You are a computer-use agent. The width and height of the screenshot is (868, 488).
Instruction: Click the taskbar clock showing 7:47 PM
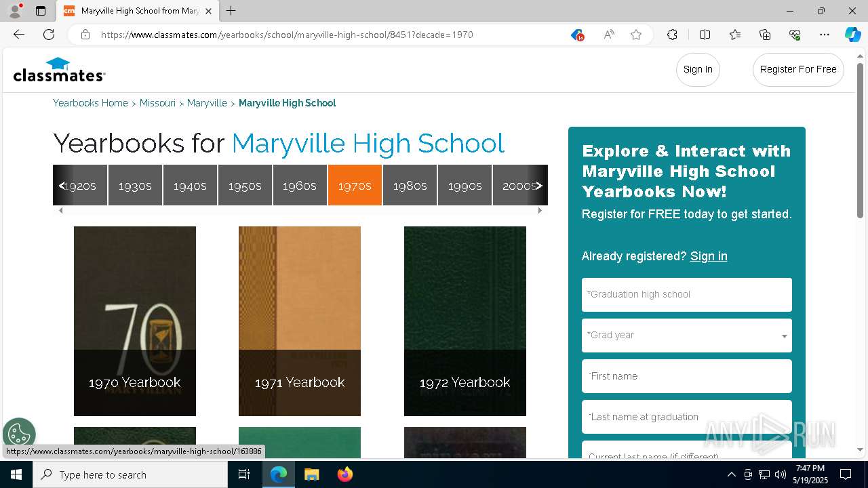coord(810,474)
